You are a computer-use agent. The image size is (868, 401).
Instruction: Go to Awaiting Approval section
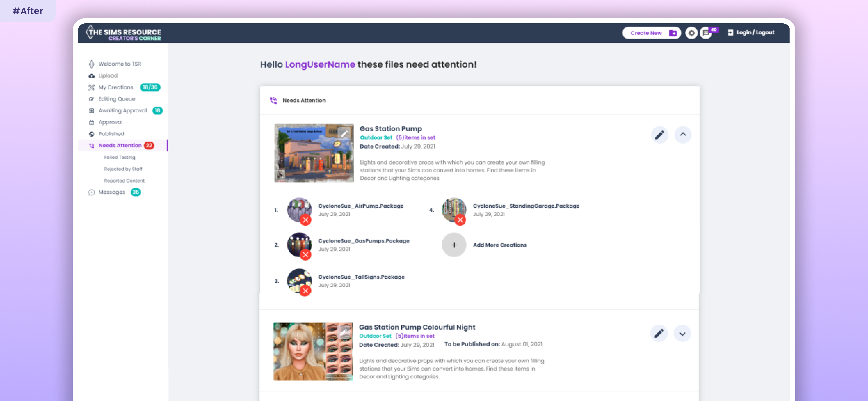point(122,111)
